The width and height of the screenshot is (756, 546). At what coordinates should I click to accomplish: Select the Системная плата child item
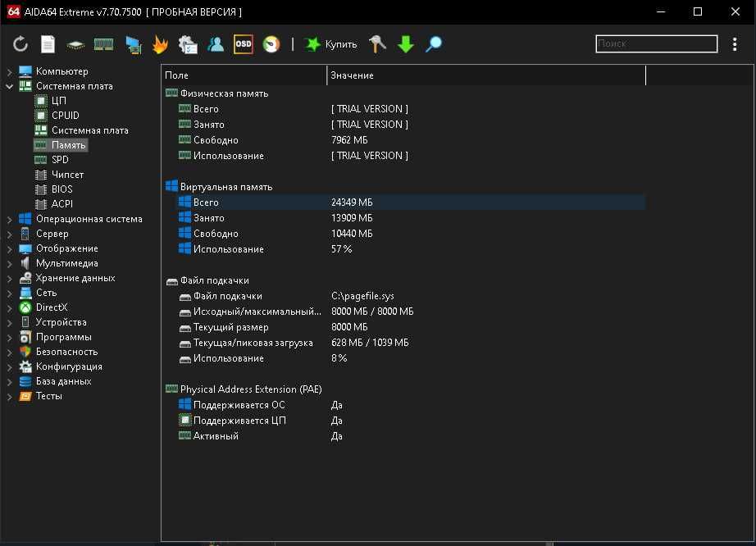coord(89,130)
